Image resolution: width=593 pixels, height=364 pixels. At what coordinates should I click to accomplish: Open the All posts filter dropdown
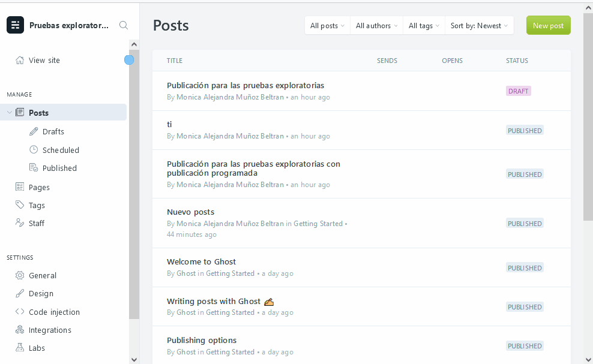327,25
